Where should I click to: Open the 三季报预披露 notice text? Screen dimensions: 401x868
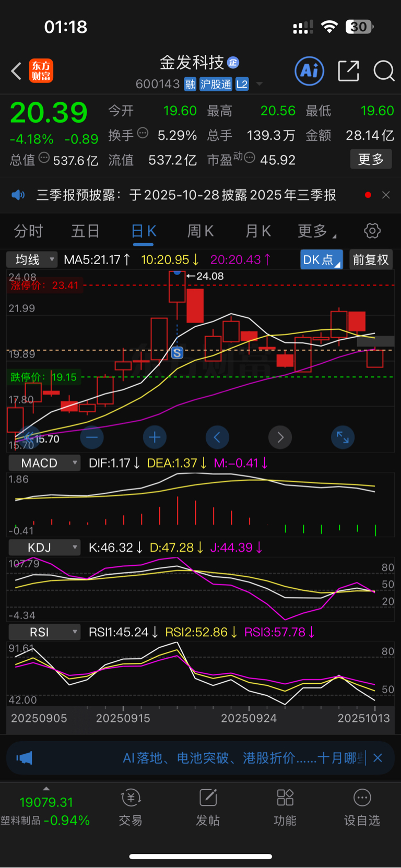pos(186,195)
